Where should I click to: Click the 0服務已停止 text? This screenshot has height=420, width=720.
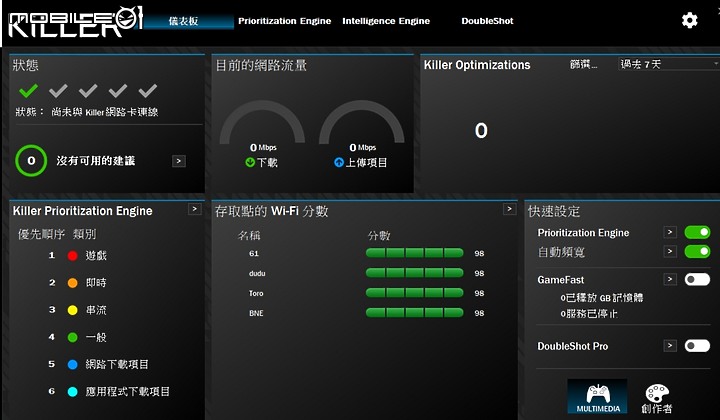tap(589, 314)
